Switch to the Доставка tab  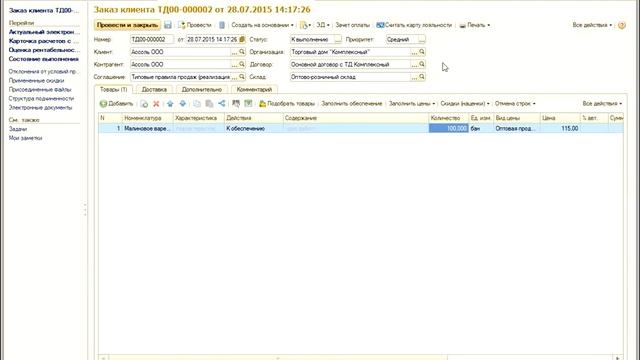(154, 89)
